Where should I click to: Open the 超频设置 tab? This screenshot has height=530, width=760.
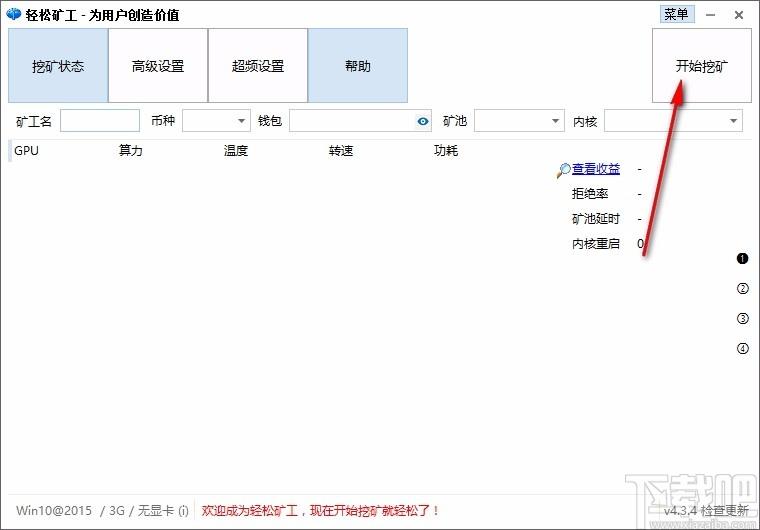[258, 65]
